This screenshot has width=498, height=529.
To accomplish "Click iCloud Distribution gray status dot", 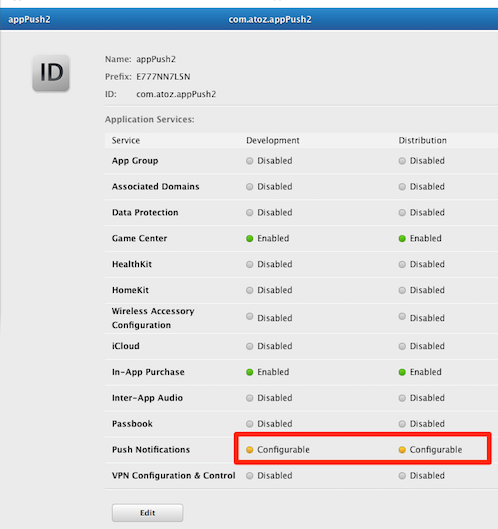I will 402,346.
